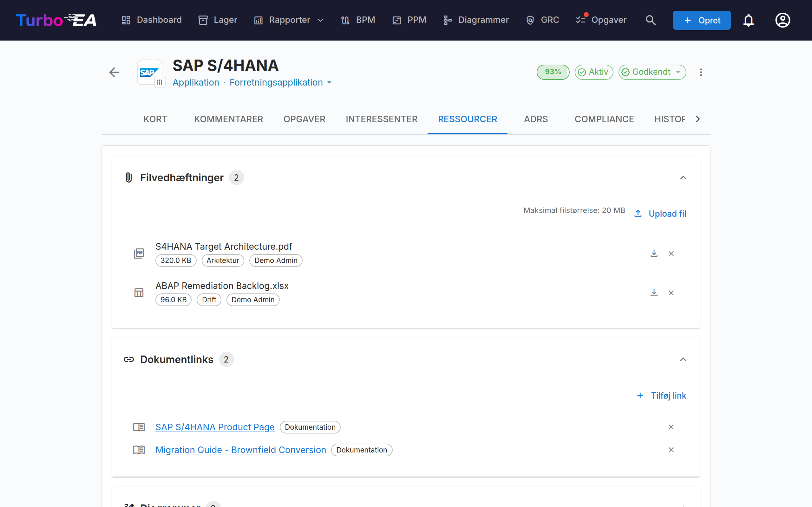Collapse the Filvedhæftninger section
This screenshot has height=507, width=812.
click(x=683, y=177)
